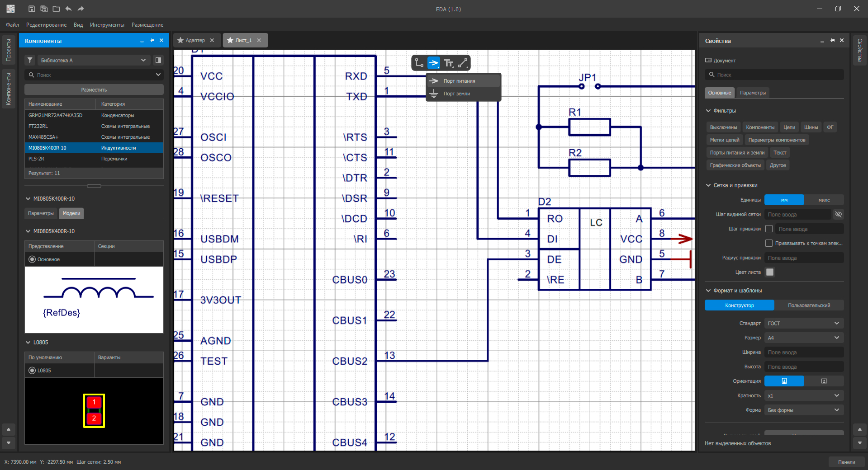This screenshot has width=868, height=470.
Task: Close the Лист_1 tab
Action: coord(259,40)
